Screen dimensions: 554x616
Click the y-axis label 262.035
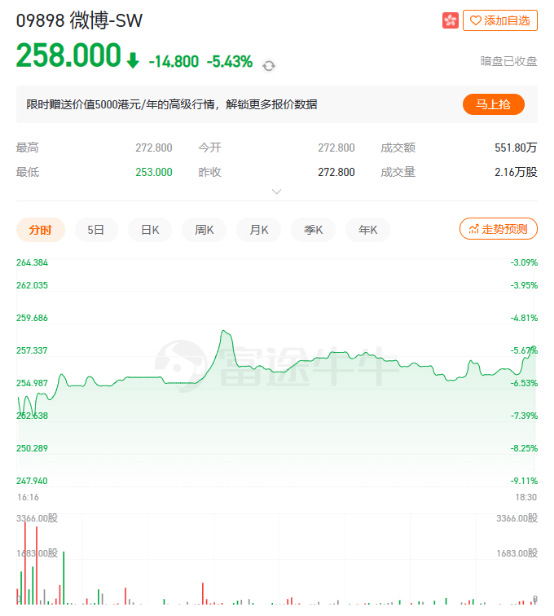(32, 285)
